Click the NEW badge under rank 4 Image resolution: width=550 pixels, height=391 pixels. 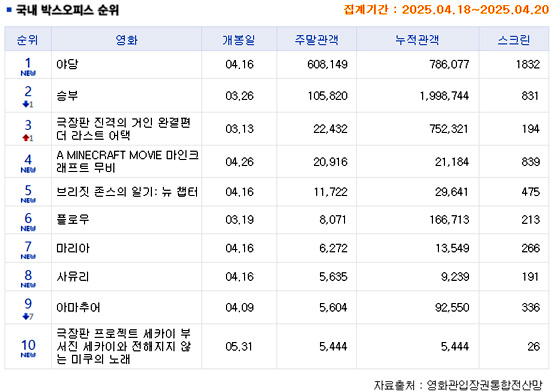click(28, 170)
